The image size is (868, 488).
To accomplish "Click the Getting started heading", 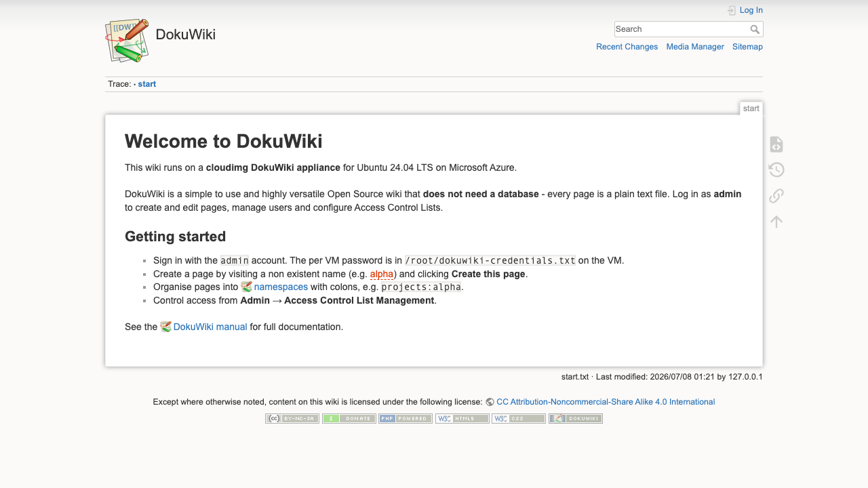I will pos(175,237).
